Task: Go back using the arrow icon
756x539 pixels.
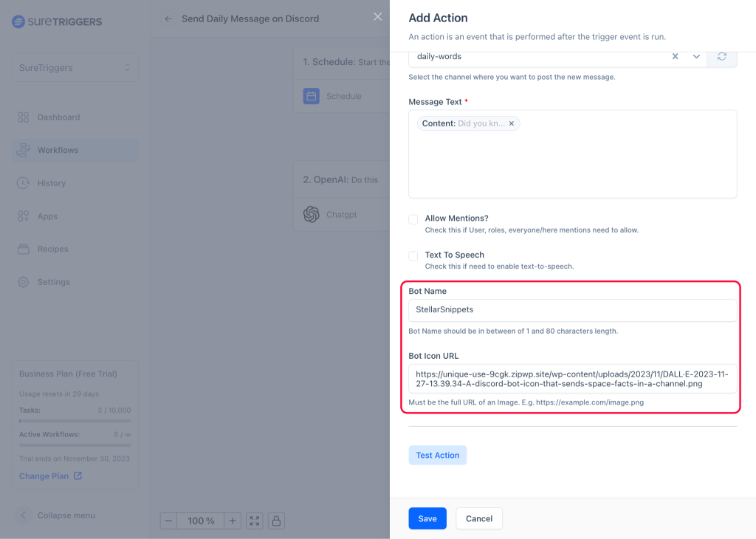Action: [168, 18]
